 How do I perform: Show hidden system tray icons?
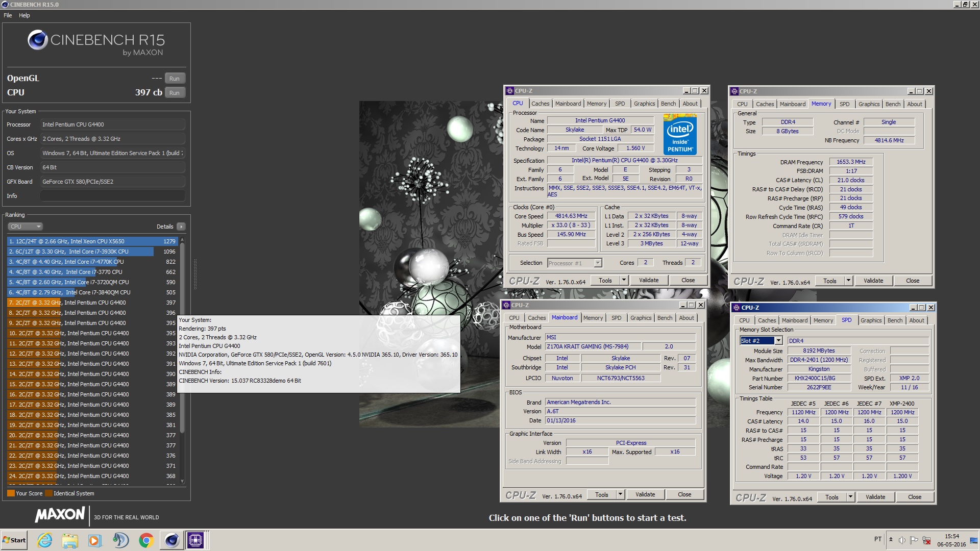(x=891, y=540)
